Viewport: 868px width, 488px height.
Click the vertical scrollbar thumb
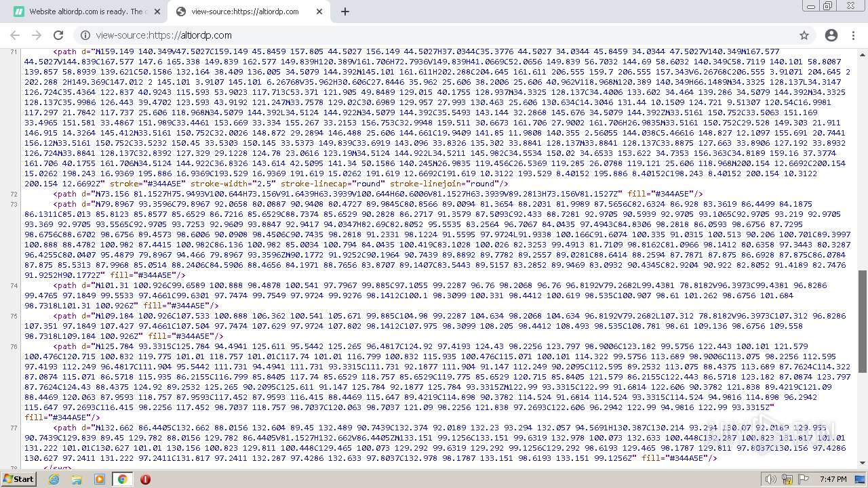tap(863, 322)
